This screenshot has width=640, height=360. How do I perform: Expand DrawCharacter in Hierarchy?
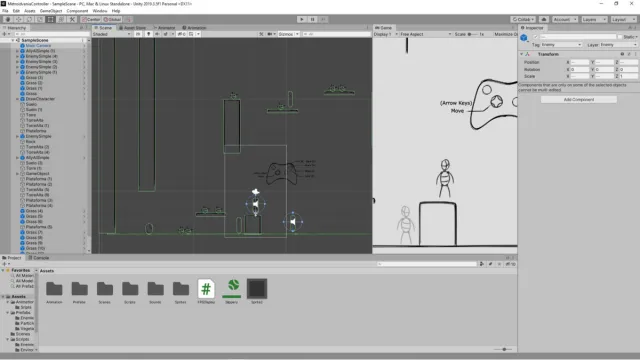(x=17, y=99)
